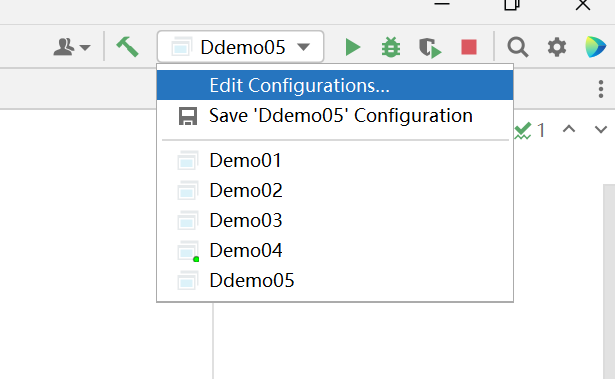615x379 pixels.
Task: Select the Demo01 run configuration
Action: (335, 160)
